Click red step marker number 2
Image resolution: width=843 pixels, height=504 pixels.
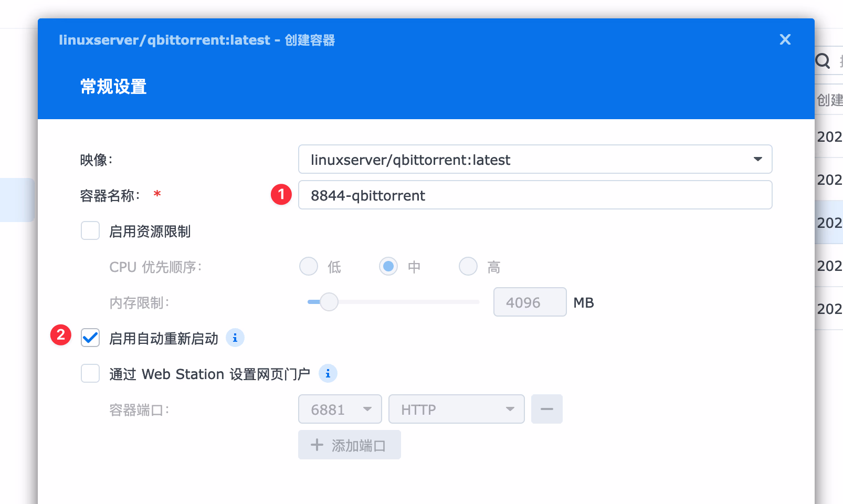point(61,335)
